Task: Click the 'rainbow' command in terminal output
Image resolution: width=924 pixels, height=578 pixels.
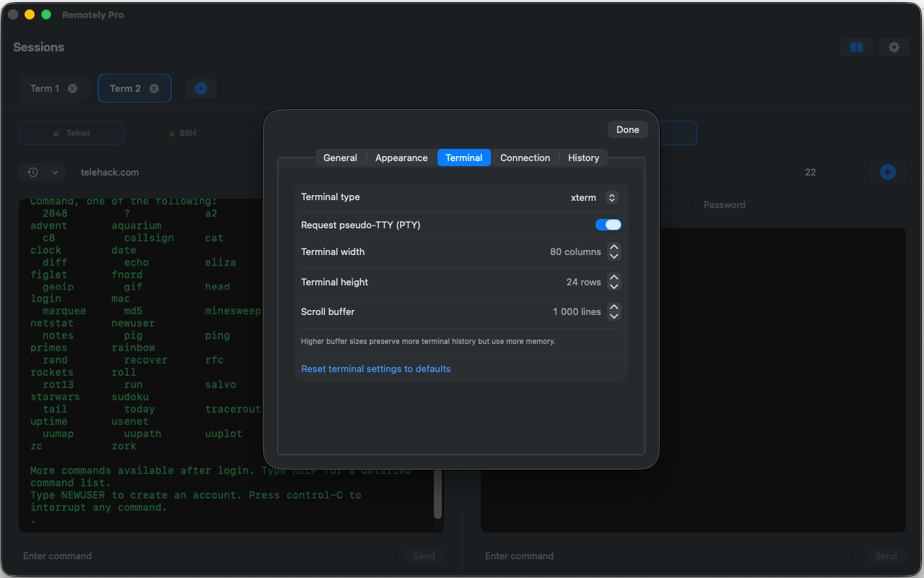Action: tap(134, 348)
